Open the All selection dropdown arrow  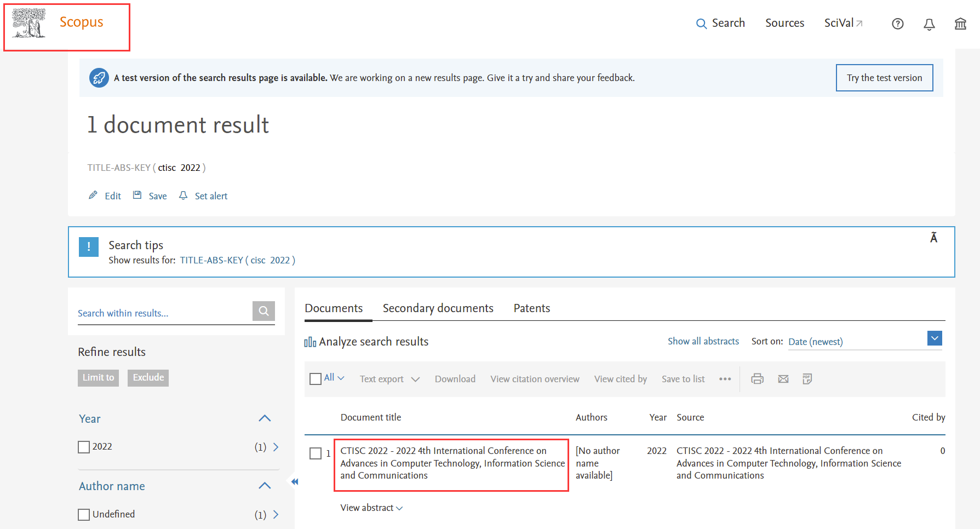coord(341,378)
